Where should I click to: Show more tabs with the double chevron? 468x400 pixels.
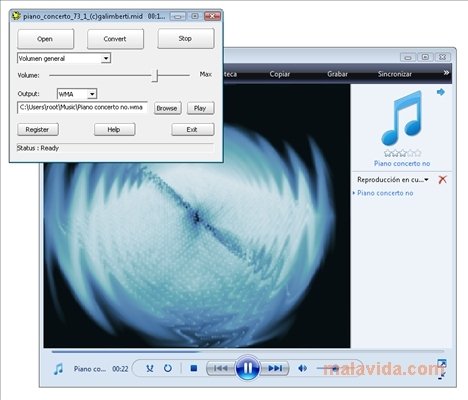(x=446, y=73)
